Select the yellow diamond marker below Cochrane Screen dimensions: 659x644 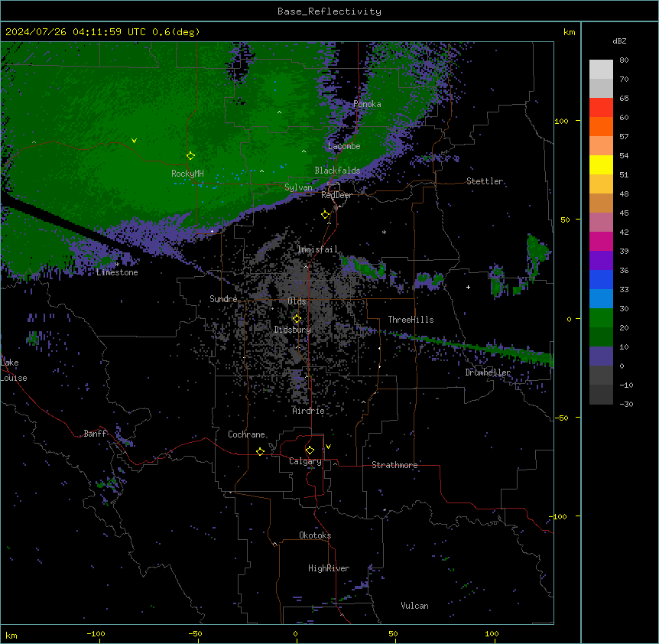click(x=260, y=451)
